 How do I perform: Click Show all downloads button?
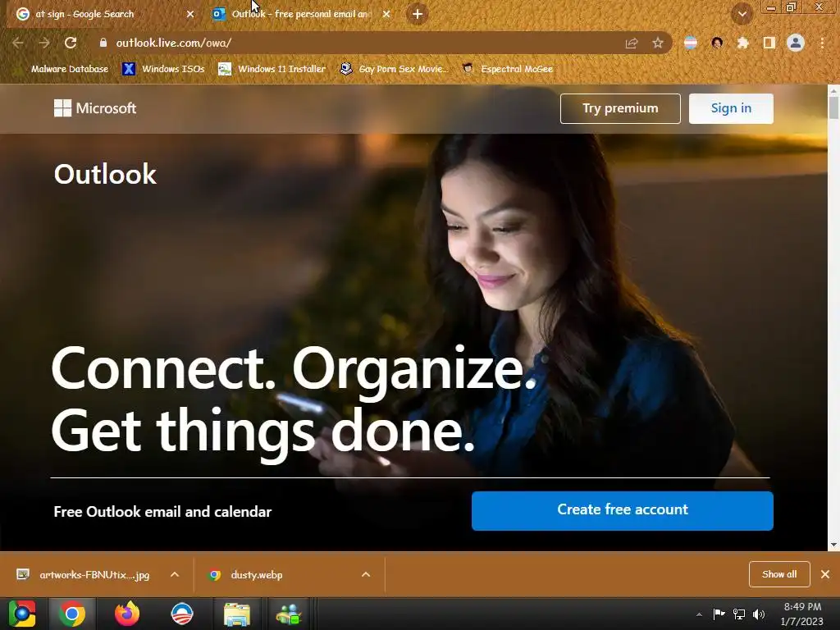click(779, 574)
